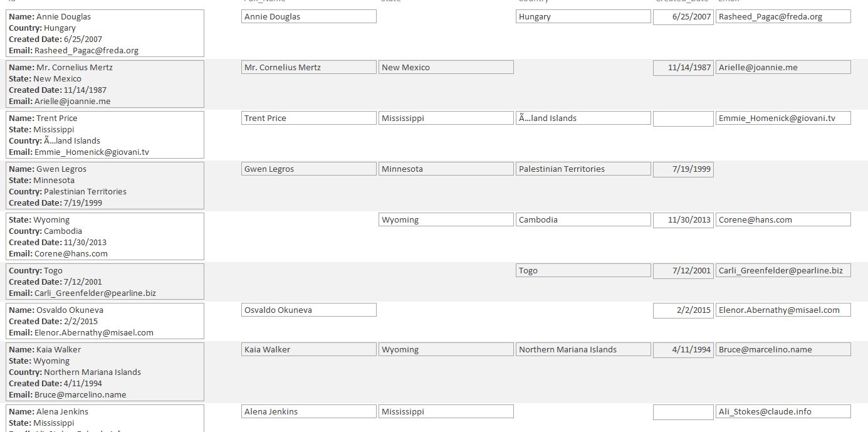The height and width of the screenshot is (432, 868).
Task: Click the 7/12/2001 created date field
Action: (683, 270)
